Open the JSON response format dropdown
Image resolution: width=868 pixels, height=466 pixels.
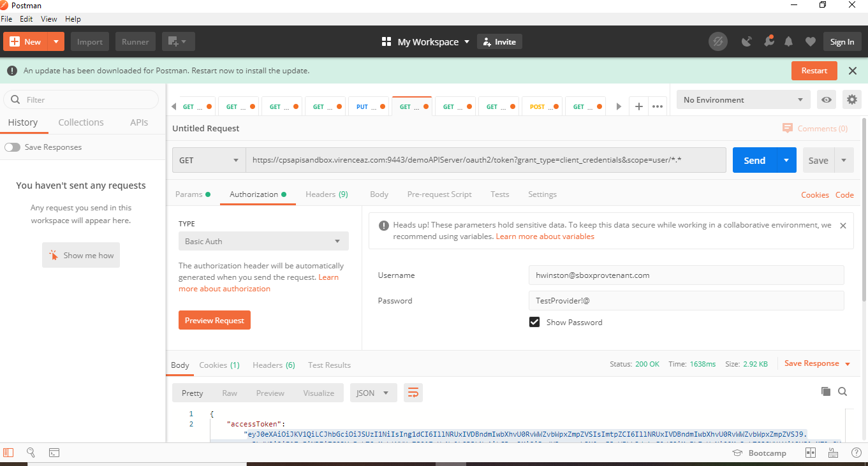(373, 393)
